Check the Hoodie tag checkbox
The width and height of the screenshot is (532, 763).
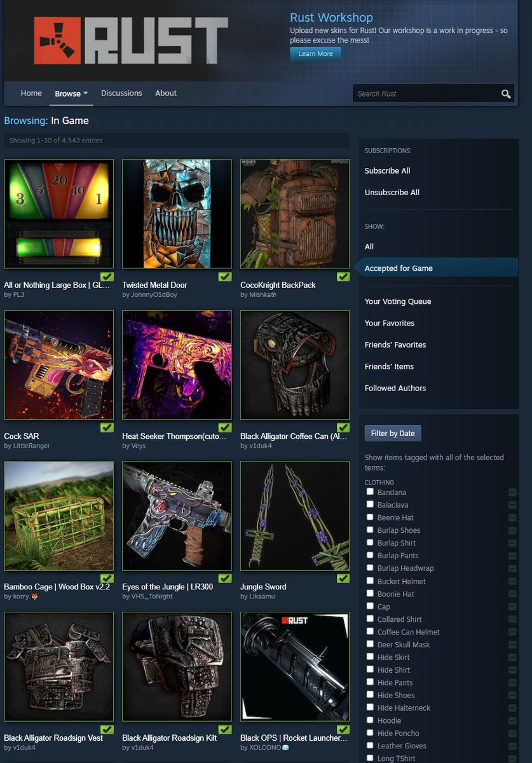(x=370, y=720)
